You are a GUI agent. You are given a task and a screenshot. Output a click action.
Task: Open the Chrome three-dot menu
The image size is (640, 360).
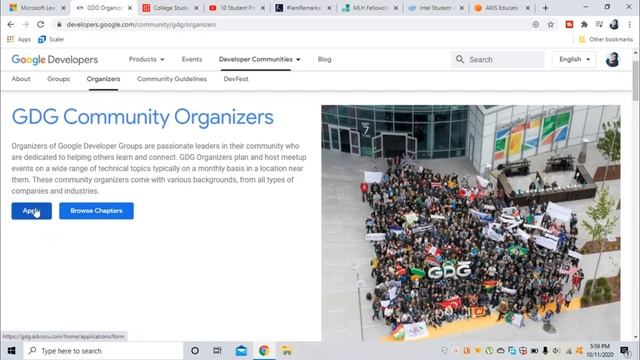pyautogui.click(x=629, y=24)
